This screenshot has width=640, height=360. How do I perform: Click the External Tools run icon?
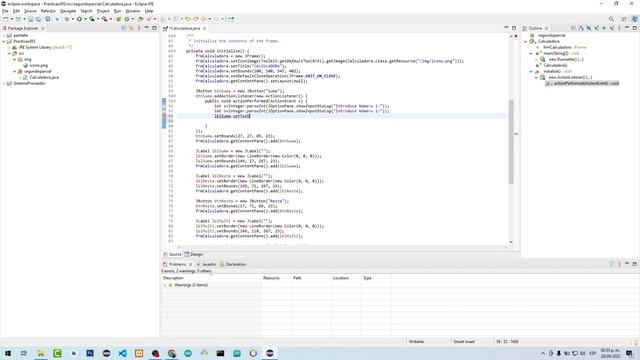point(104,19)
